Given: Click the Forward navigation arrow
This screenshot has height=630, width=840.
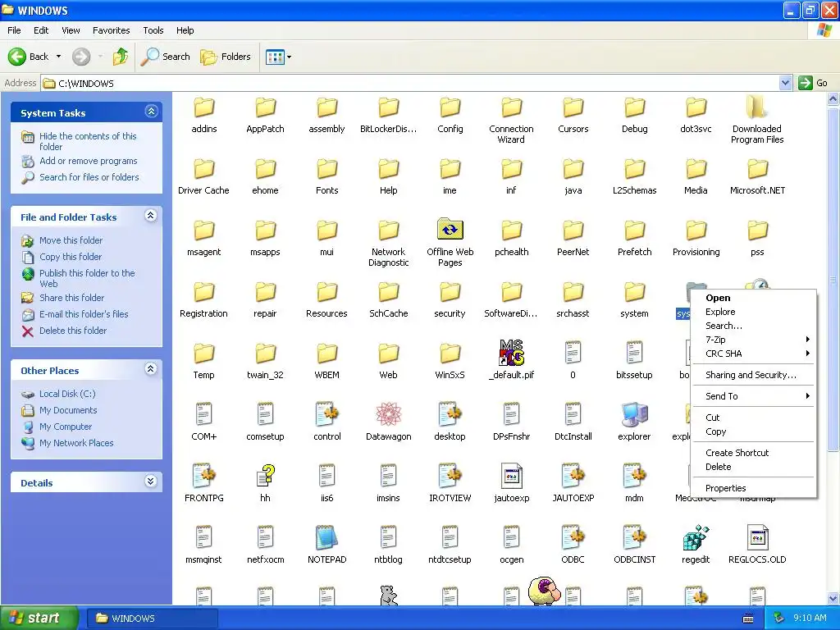Looking at the screenshot, I should click(81, 57).
